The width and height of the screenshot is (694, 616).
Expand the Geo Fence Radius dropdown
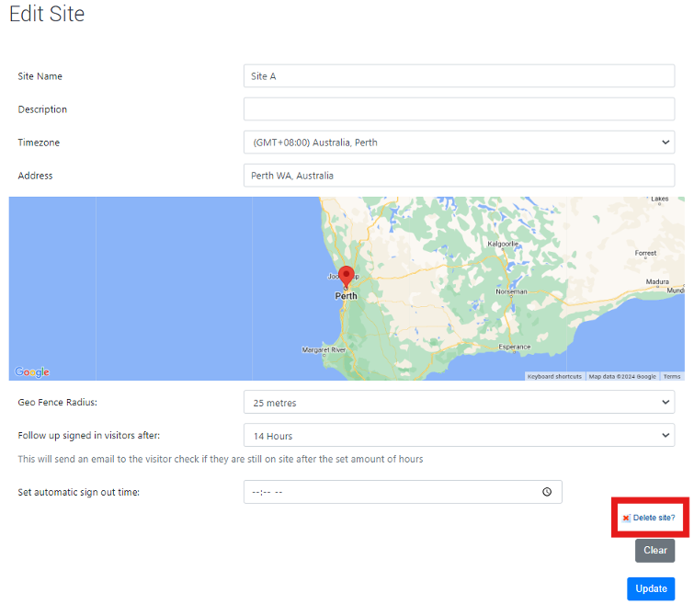(x=459, y=403)
